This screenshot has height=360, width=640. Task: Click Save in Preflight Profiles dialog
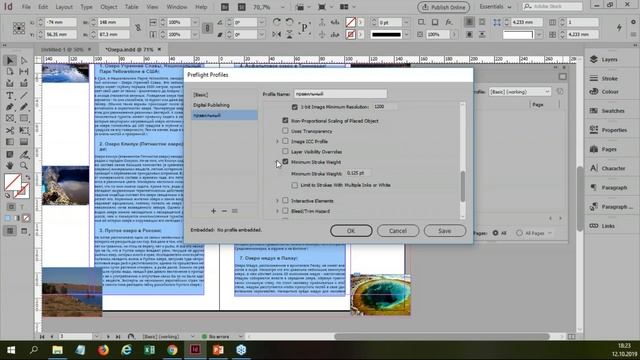point(445,231)
